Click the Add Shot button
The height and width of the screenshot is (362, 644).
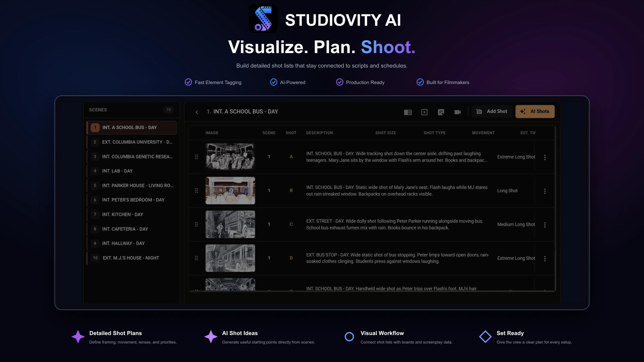[491, 111]
